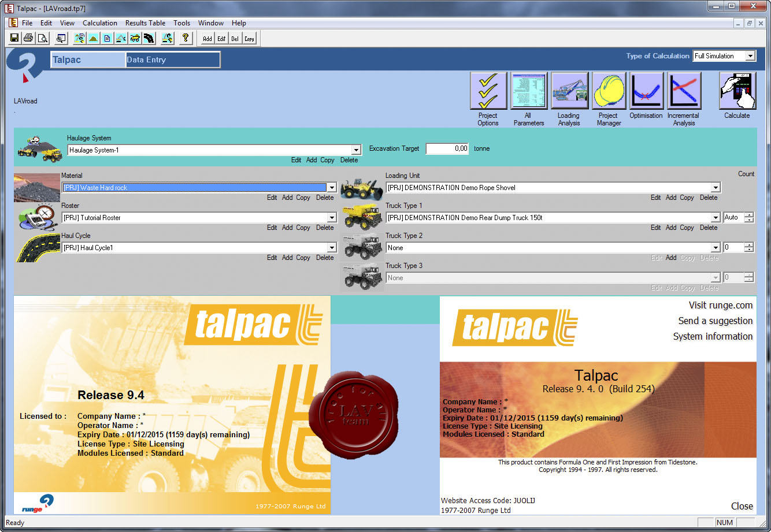Viewport: 771px width, 532px height.
Task: Expand the Haul Cycle dropdown
Action: click(331, 248)
